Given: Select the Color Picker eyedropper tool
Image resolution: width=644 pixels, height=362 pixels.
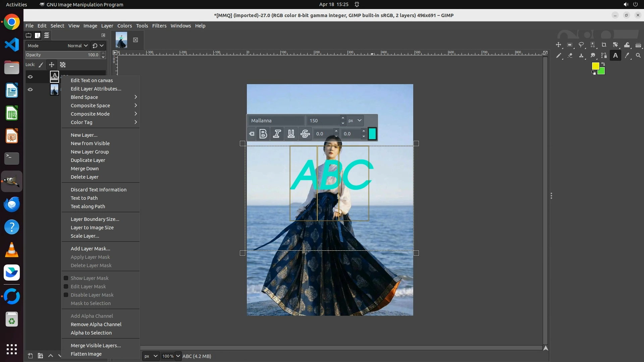Looking at the screenshot, I should pyautogui.click(x=627, y=56).
